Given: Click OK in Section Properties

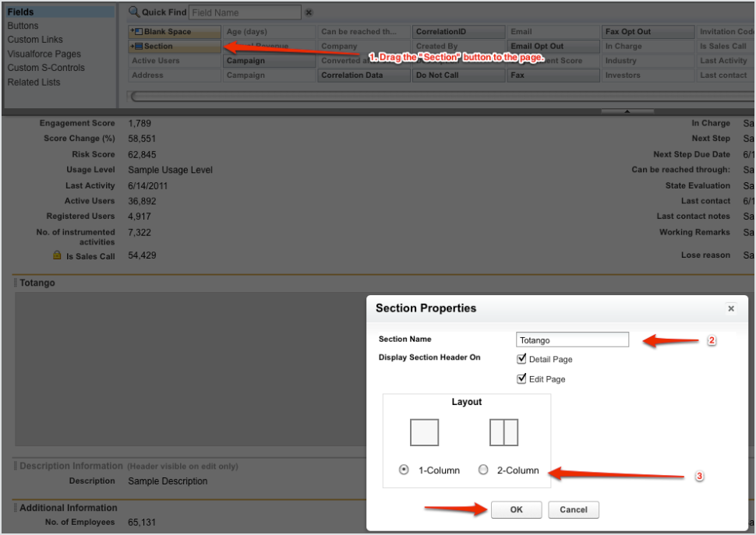Looking at the screenshot, I should (x=517, y=509).
